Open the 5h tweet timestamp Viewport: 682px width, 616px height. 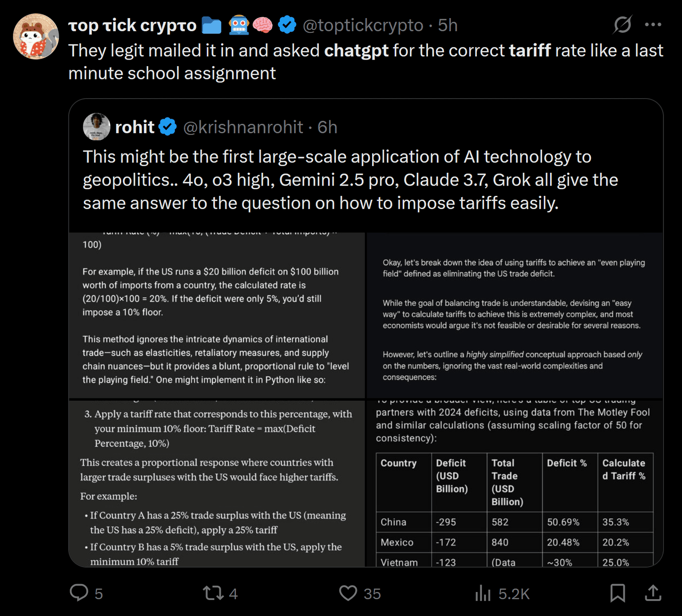tap(448, 25)
